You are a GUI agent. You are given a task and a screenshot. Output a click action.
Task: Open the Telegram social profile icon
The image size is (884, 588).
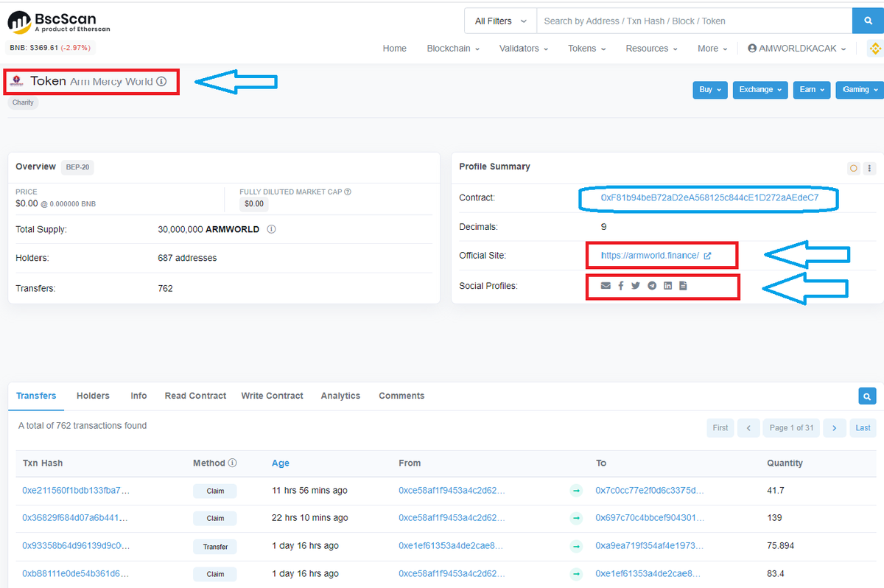coord(652,285)
